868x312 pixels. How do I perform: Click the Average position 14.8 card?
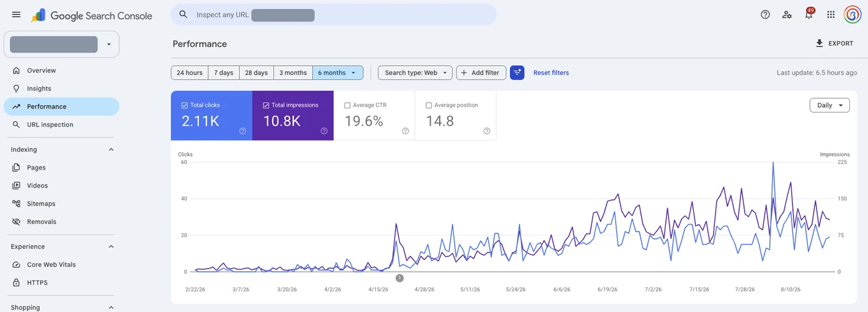point(455,116)
